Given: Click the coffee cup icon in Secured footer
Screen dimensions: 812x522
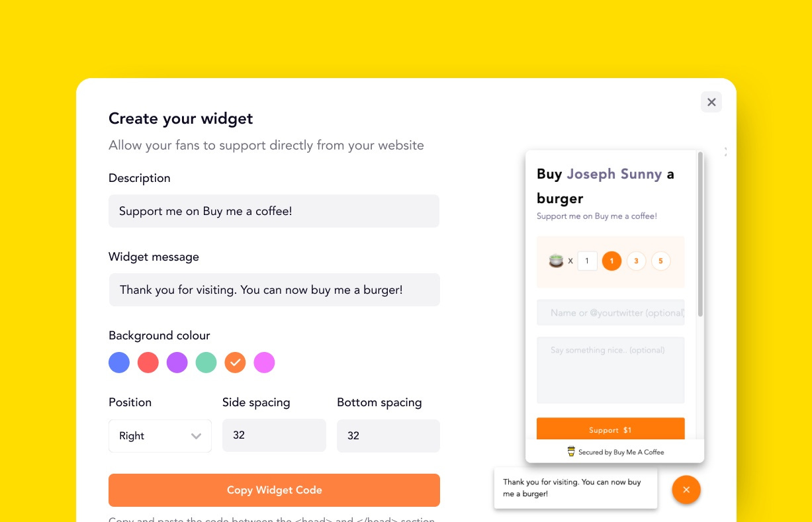Looking at the screenshot, I should (571, 452).
